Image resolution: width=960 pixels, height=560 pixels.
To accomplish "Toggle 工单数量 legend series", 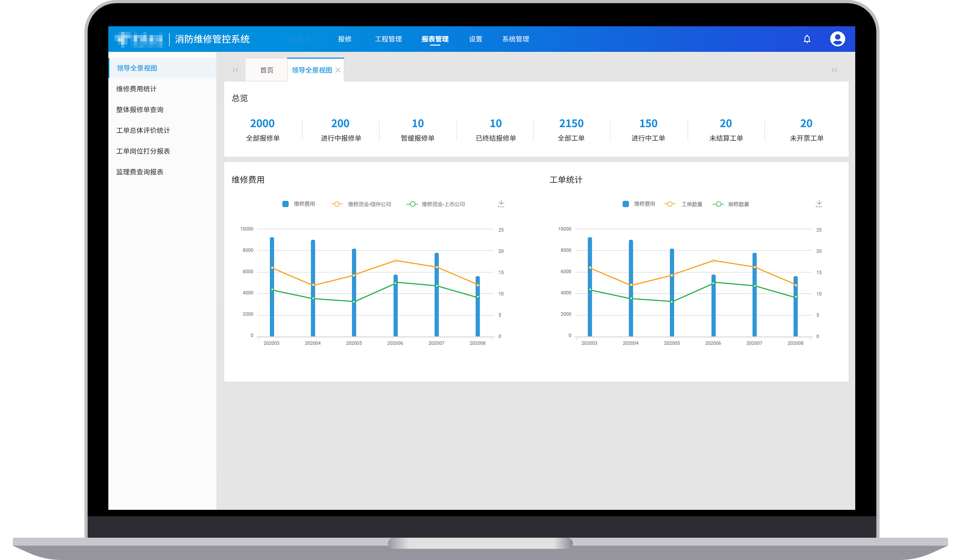I will coord(683,204).
